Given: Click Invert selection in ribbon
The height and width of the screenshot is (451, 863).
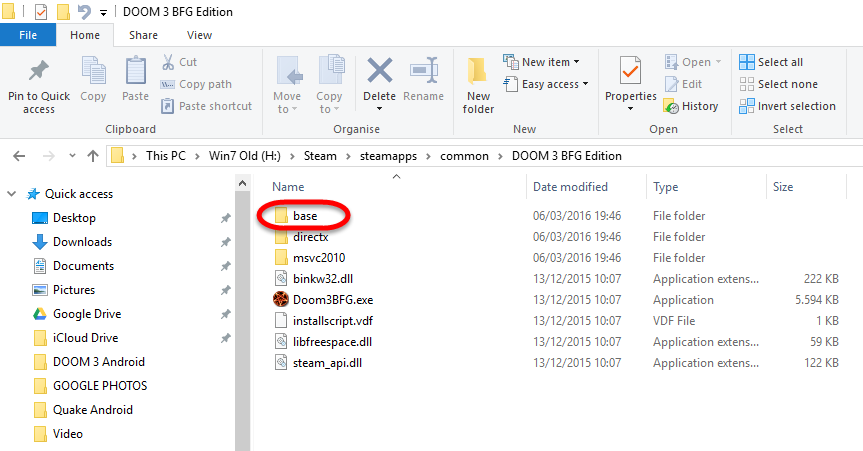Looking at the screenshot, I should (x=787, y=106).
